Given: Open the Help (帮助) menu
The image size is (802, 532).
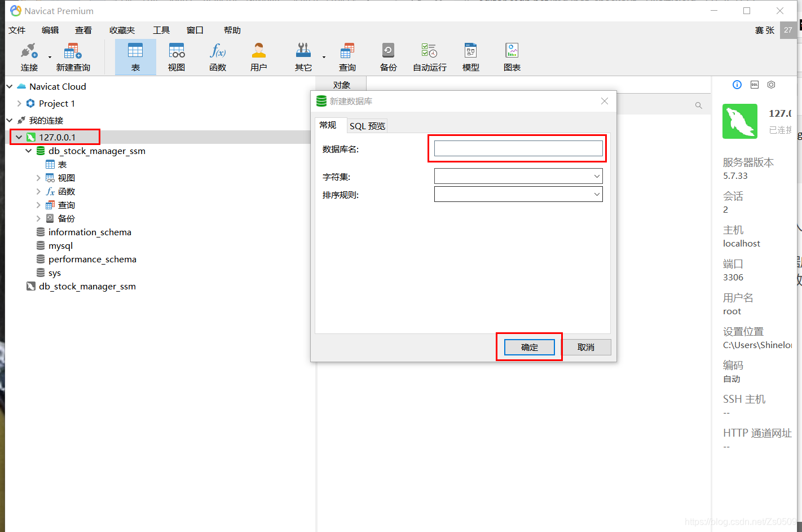Looking at the screenshot, I should point(232,30).
